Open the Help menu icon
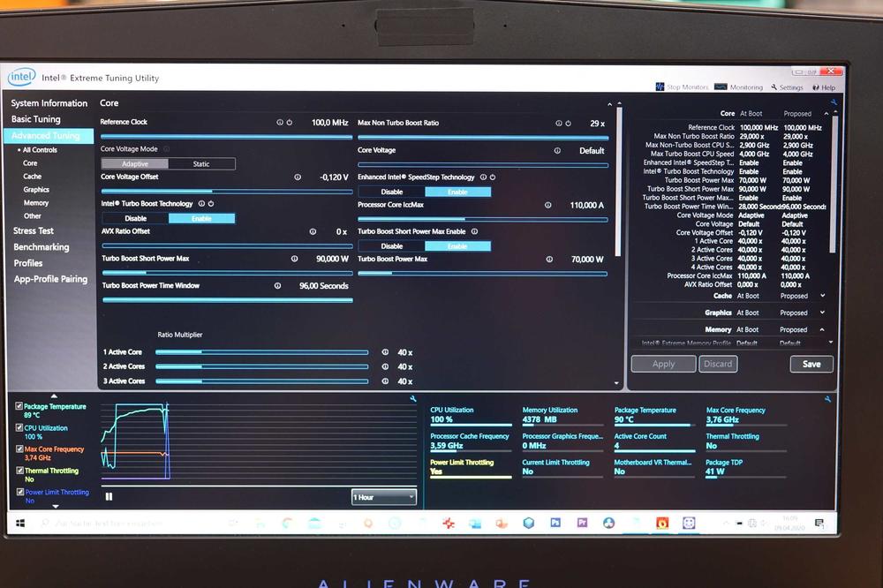 pyautogui.click(x=817, y=87)
